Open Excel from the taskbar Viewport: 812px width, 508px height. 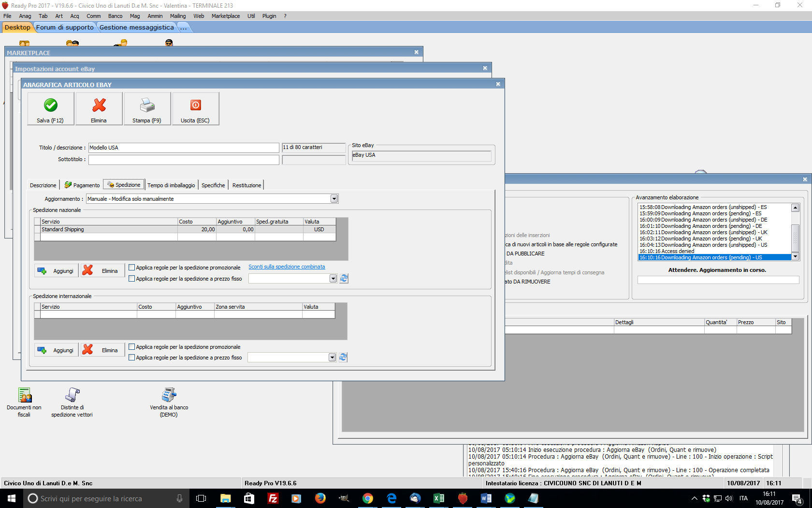(439, 498)
